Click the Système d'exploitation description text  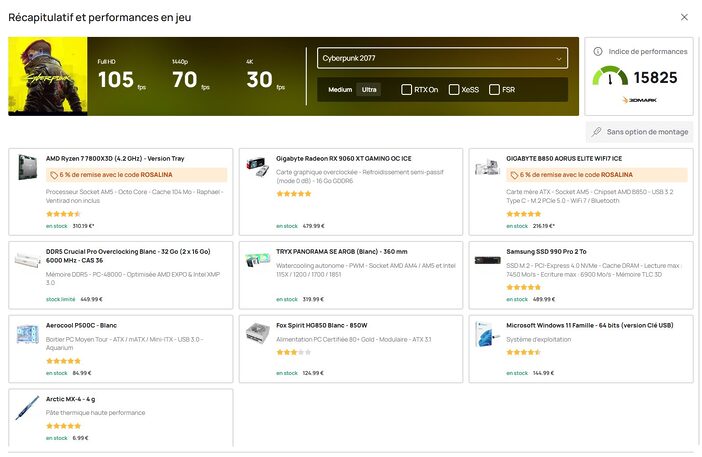[539, 339]
